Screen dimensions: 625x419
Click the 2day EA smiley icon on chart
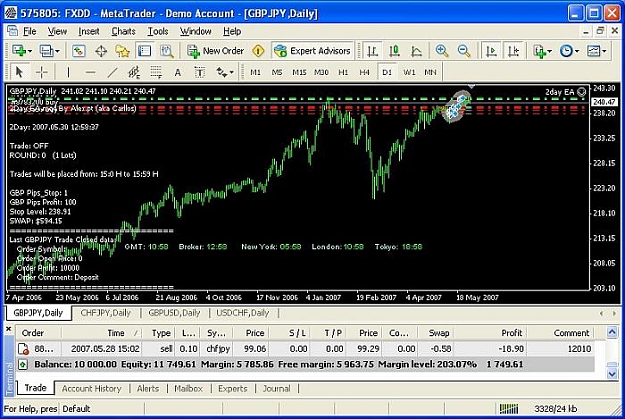click(x=582, y=92)
